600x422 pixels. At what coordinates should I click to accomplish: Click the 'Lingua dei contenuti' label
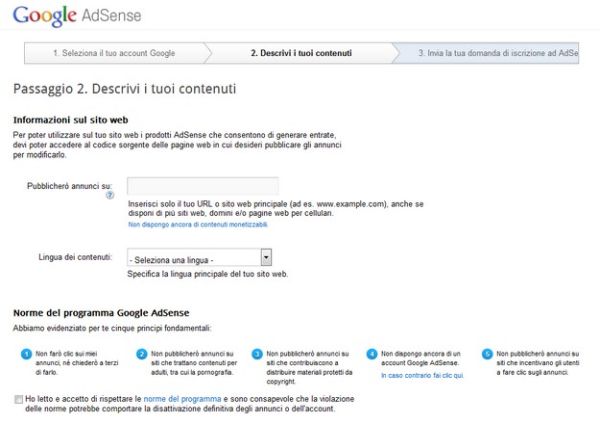point(75,257)
